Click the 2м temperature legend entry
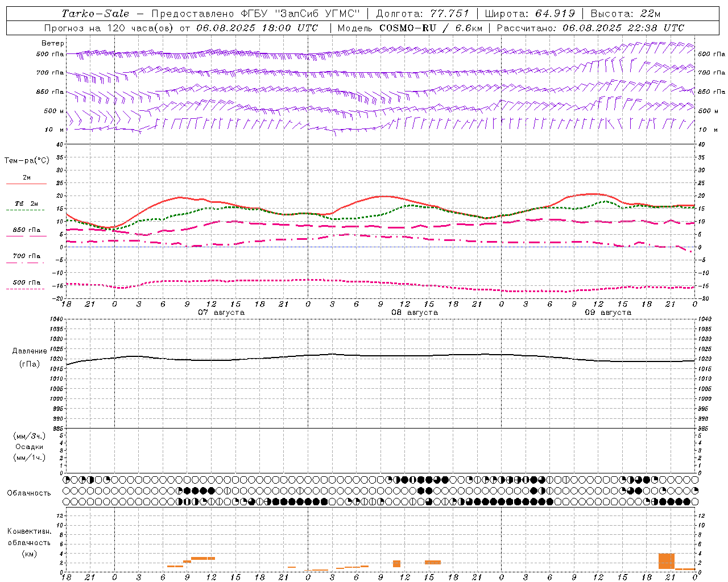 coord(27,177)
